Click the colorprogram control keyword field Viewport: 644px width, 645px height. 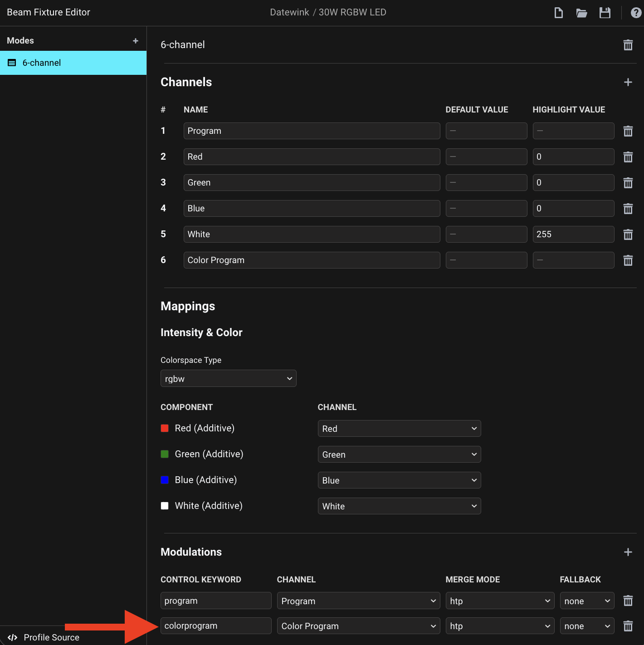[215, 626]
